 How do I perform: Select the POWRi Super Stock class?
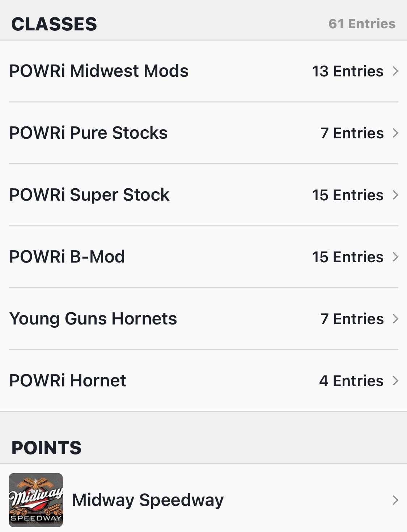coord(89,195)
